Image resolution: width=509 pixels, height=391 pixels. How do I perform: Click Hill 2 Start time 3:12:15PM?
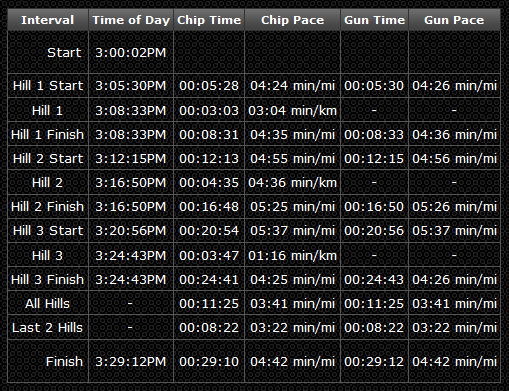(131, 159)
